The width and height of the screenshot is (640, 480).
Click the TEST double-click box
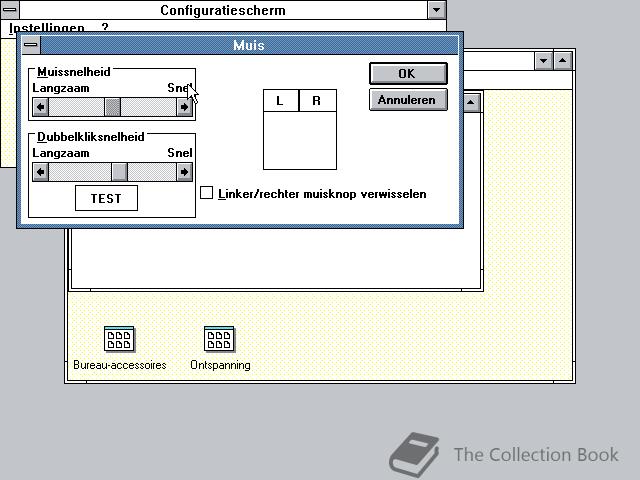coord(107,198)
